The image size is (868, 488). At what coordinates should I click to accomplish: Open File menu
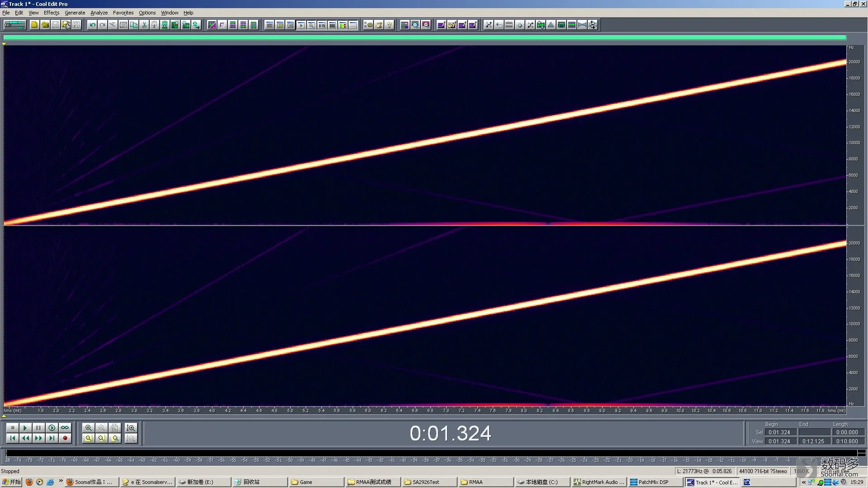(6, 13)
